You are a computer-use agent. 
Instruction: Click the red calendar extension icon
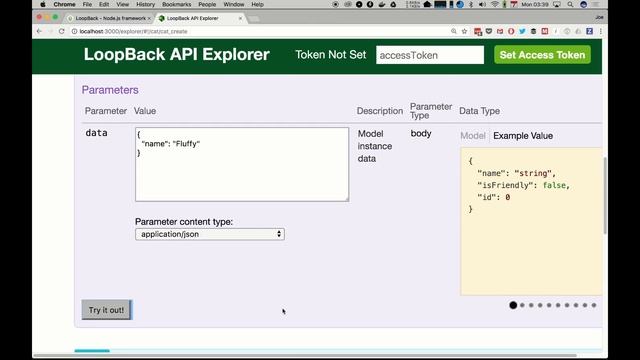(478, 31)
